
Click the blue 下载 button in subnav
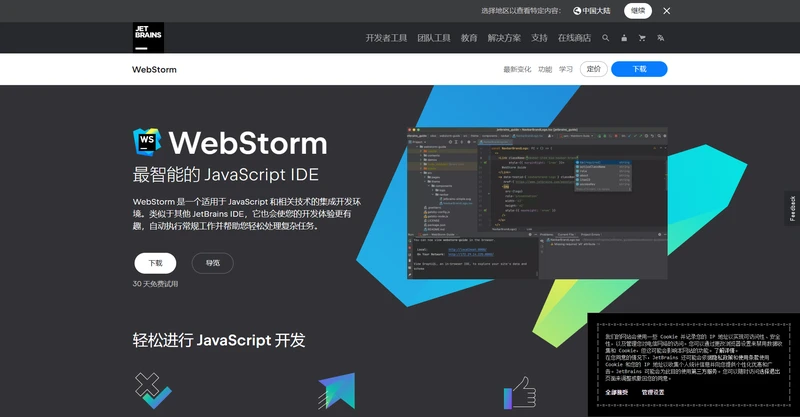pos(639,69)
